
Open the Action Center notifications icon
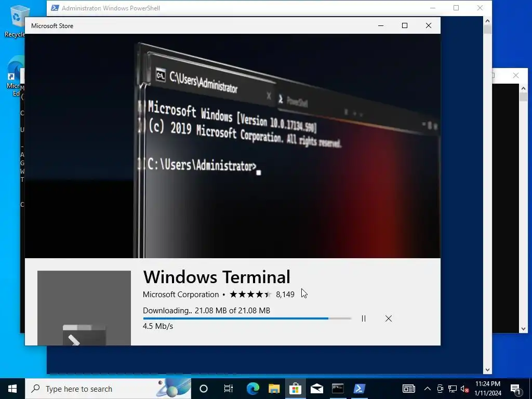point(515,389)
